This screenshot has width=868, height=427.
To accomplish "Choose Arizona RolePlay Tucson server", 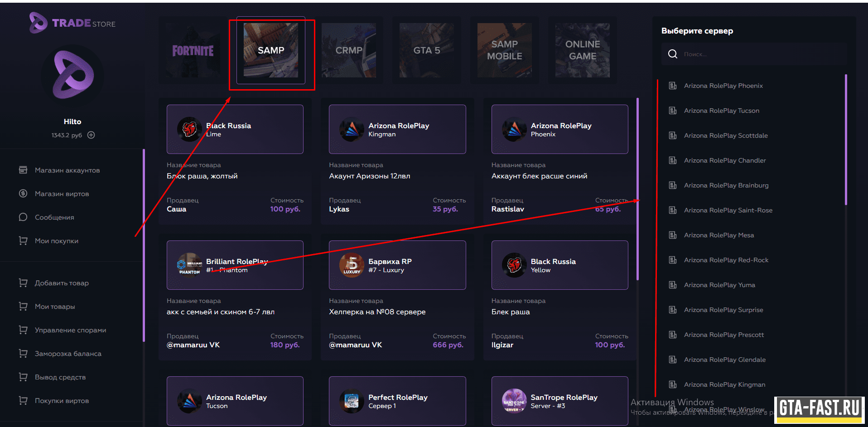I will pos(722,110).
